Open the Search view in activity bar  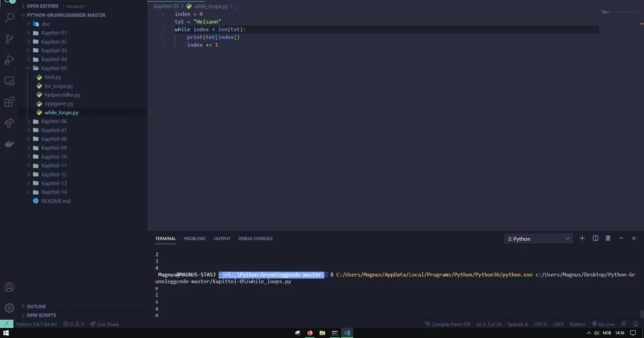(9, 18)
